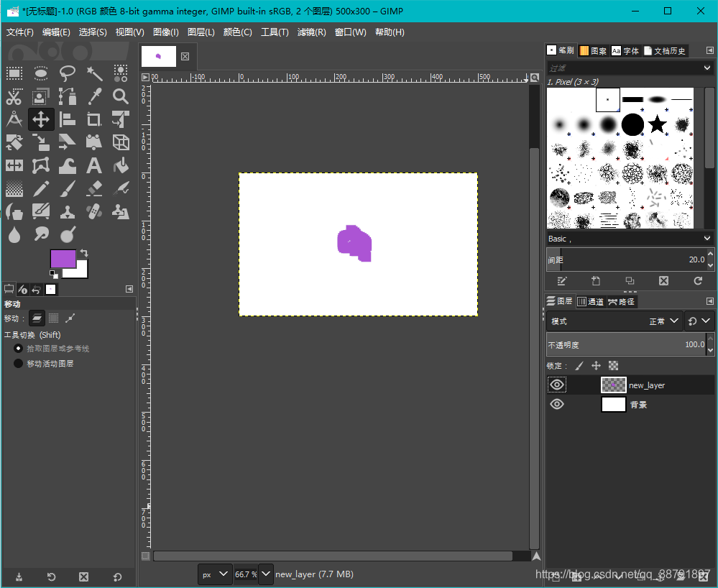Open the 文件(F) menu
The width and height of the screenshot is (718, 588).
click(19, 32)
